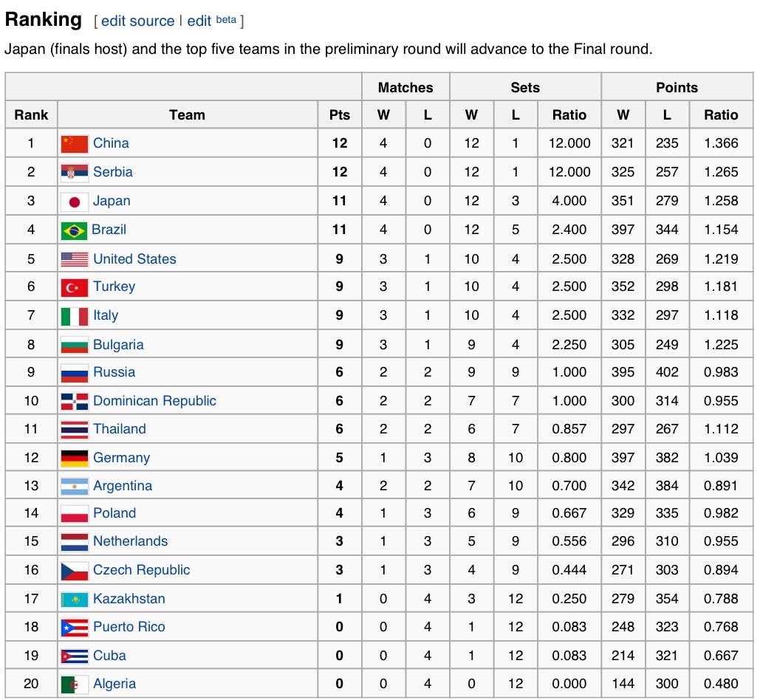Click the Japan flag icon
Screen dimensions: 760x700
click(75, 202)
